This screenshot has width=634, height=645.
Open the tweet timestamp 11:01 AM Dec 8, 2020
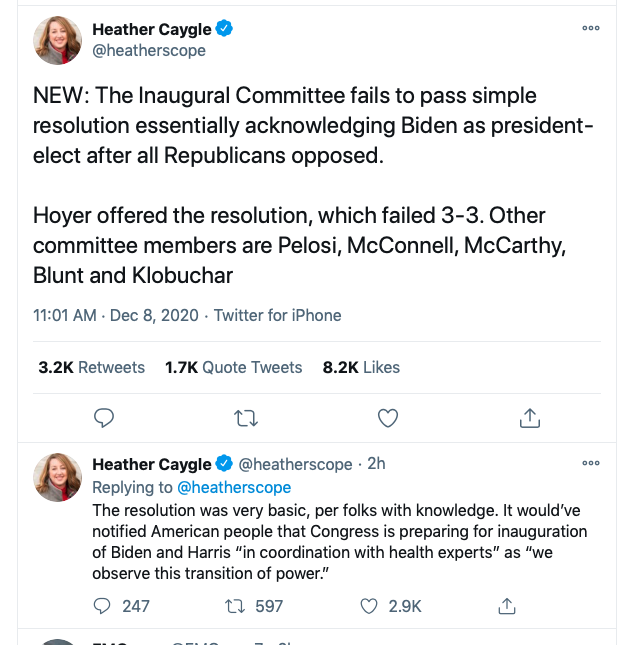pyautogui.click(x=116, y=316)
